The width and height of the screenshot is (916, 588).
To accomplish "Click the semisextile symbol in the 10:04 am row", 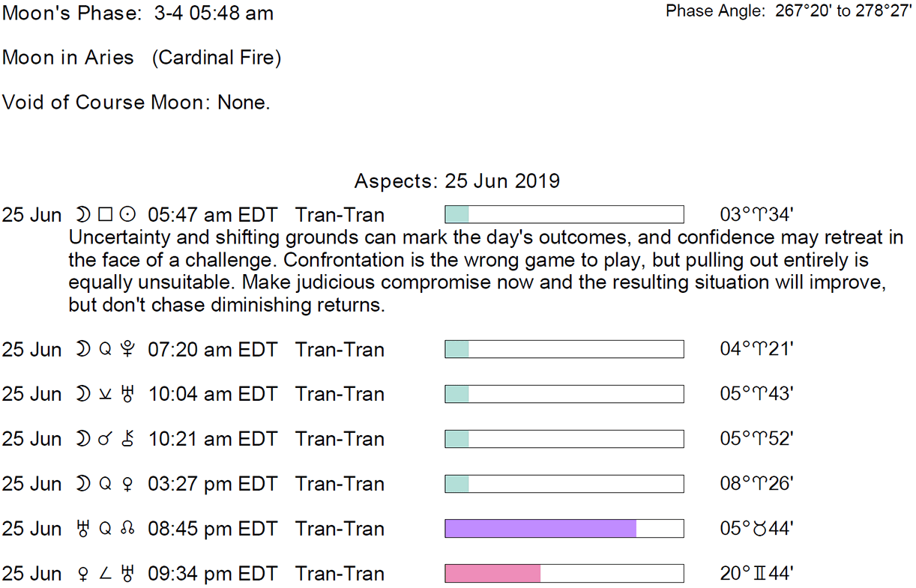I will 105,395.
